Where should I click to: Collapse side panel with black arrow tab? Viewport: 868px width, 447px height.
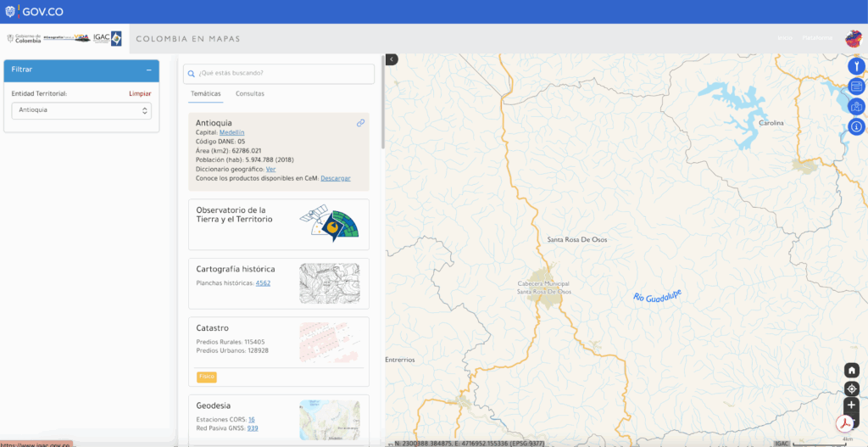point(392,59)
